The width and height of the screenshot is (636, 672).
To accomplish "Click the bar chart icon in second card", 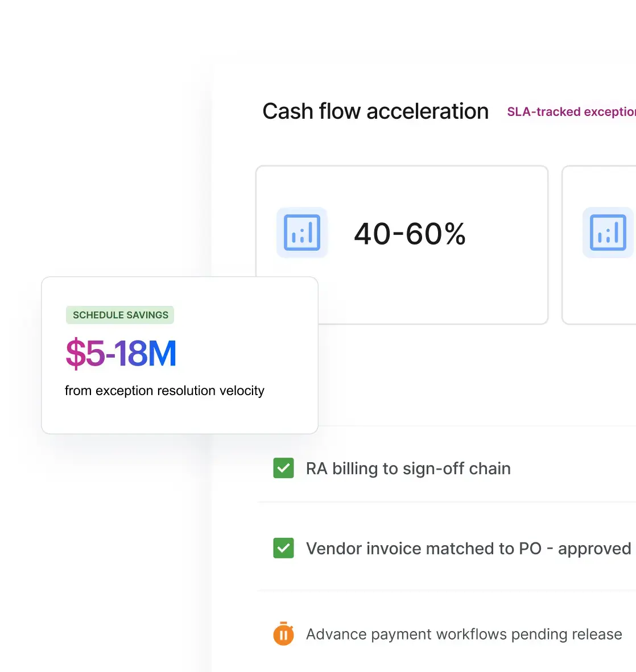I will (608, 233).
